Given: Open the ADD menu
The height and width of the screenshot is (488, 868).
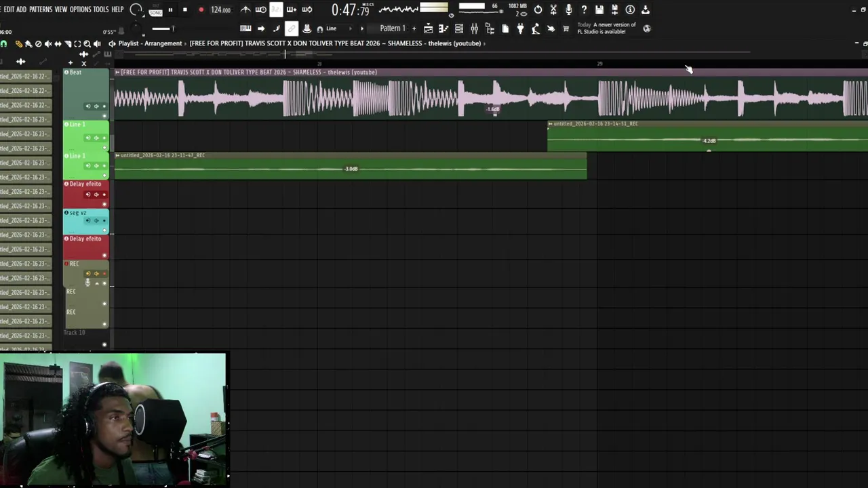Looking at the screenshot, I should coord(22,9).
